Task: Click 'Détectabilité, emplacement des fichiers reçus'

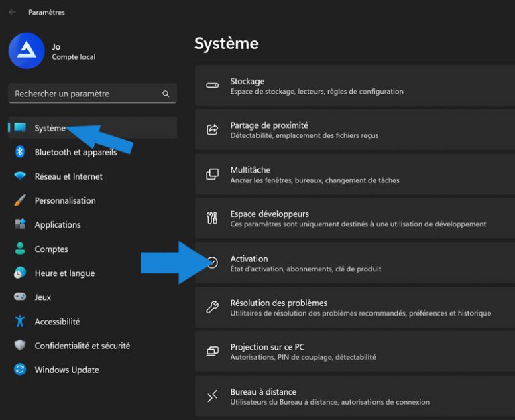Action: tap(304, 135)
